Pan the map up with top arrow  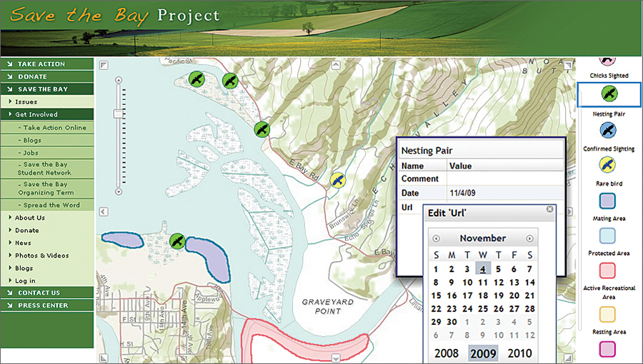336,65
